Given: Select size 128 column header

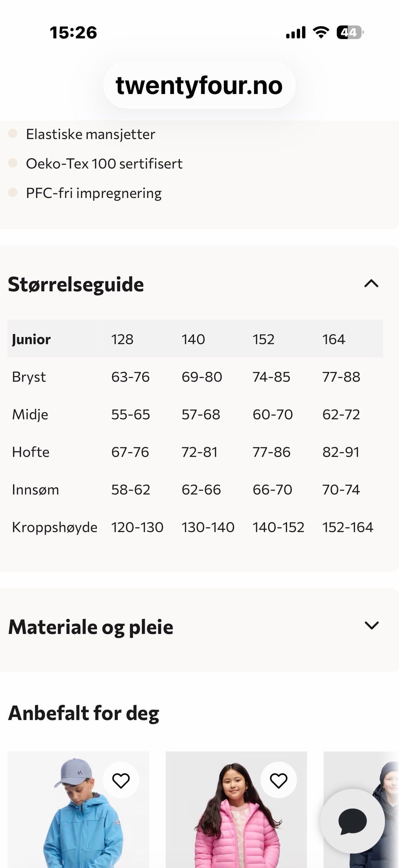Looking at the screenshot, I should click(122, 339).
